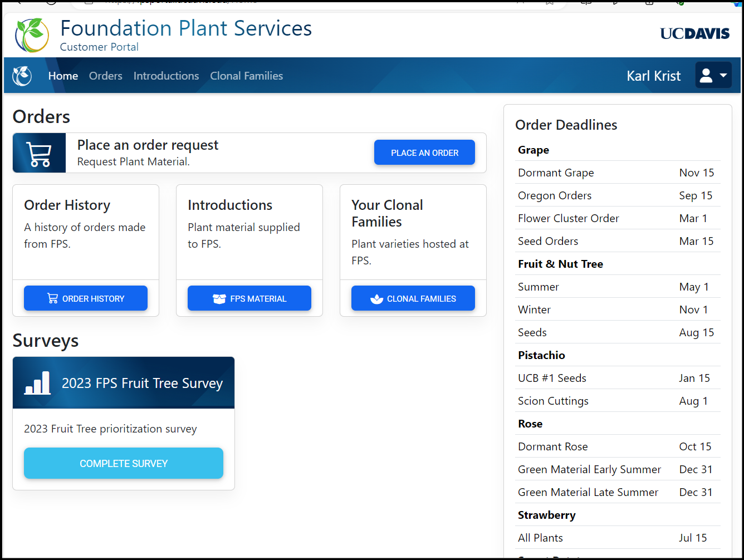Click the Karl Krist username

coord(653,76)
